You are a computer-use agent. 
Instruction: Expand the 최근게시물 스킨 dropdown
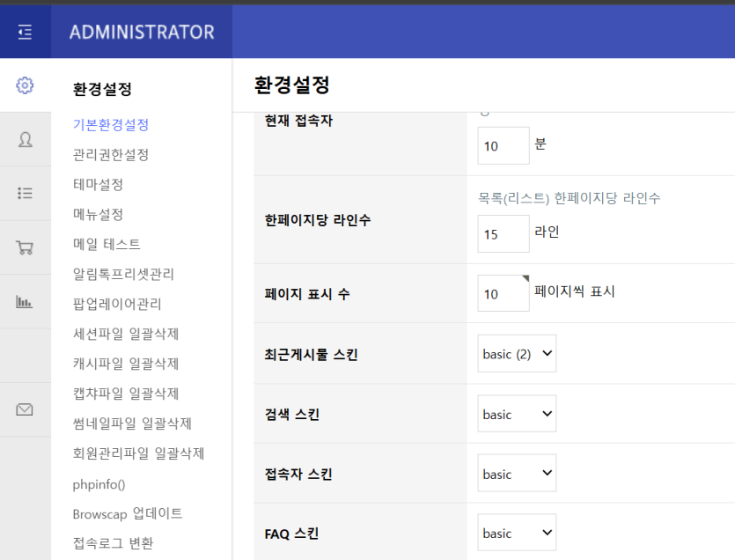pos(517,354)
